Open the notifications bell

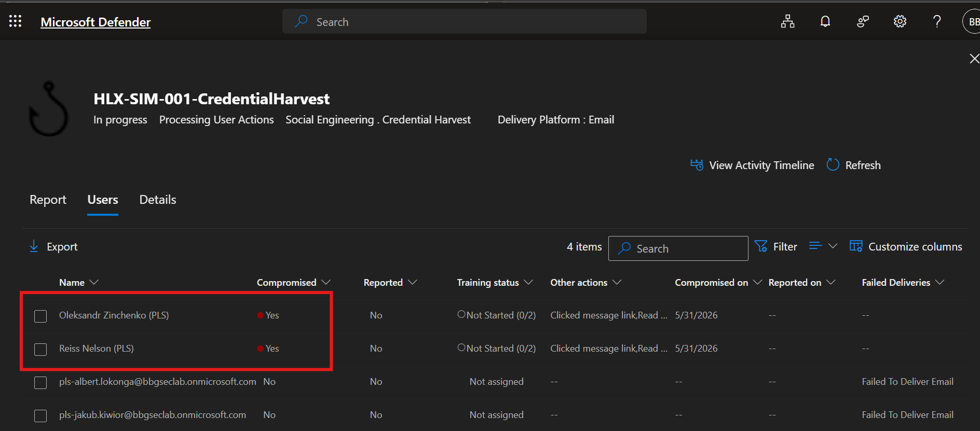(x=825, y=22)
